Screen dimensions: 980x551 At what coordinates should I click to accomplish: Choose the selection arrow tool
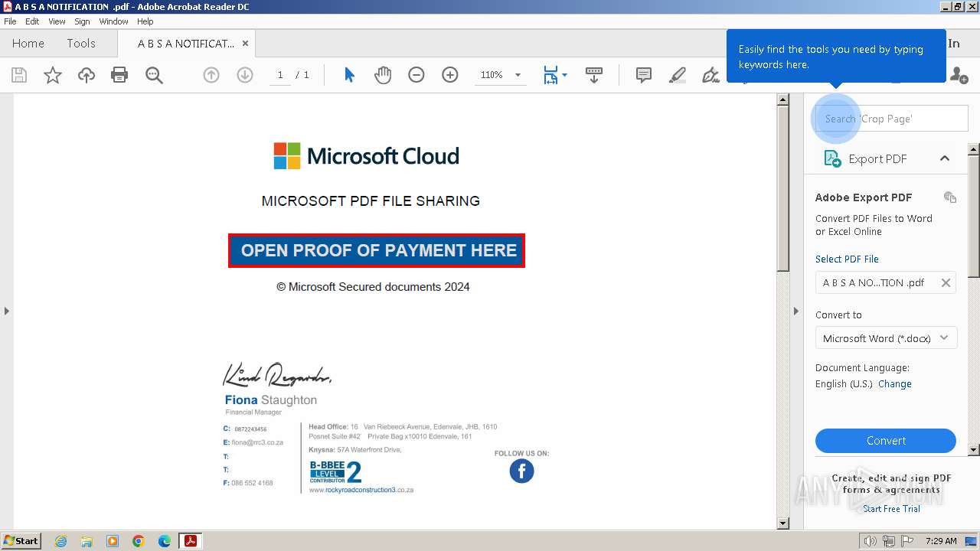[349, 75]
